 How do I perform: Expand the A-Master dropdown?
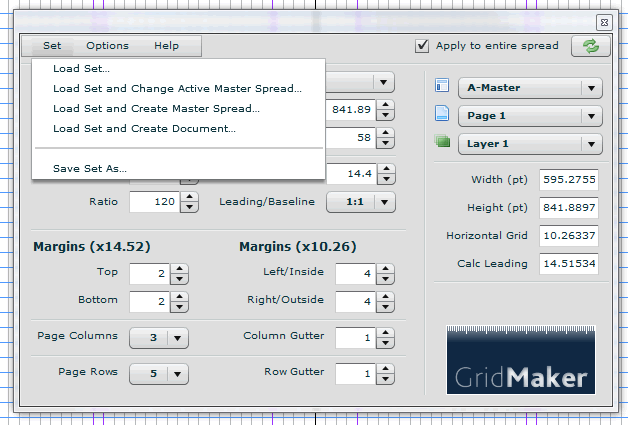tap(530, 88)
